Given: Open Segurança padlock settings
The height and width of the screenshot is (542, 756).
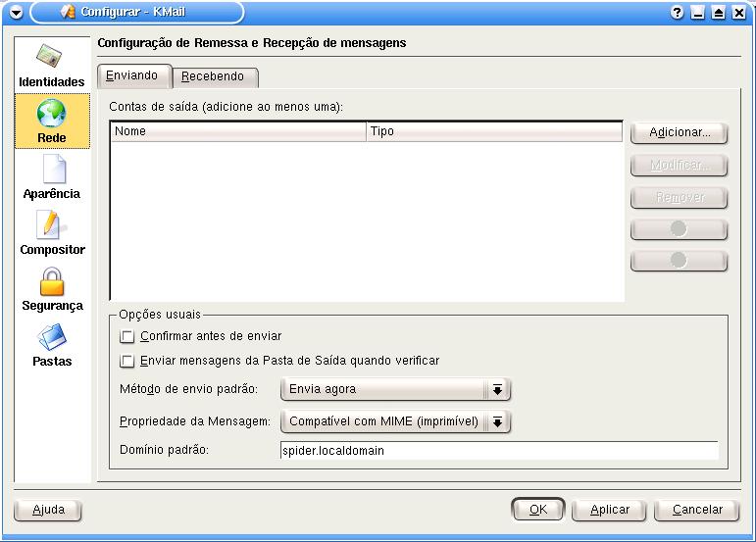Looking at the screenshot, I should coord(52,288).
